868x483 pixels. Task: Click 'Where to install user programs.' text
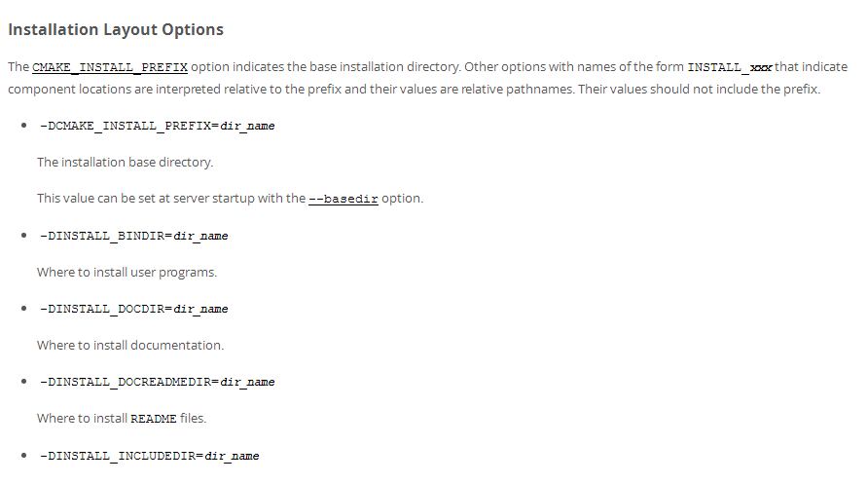tap(127, 273)
